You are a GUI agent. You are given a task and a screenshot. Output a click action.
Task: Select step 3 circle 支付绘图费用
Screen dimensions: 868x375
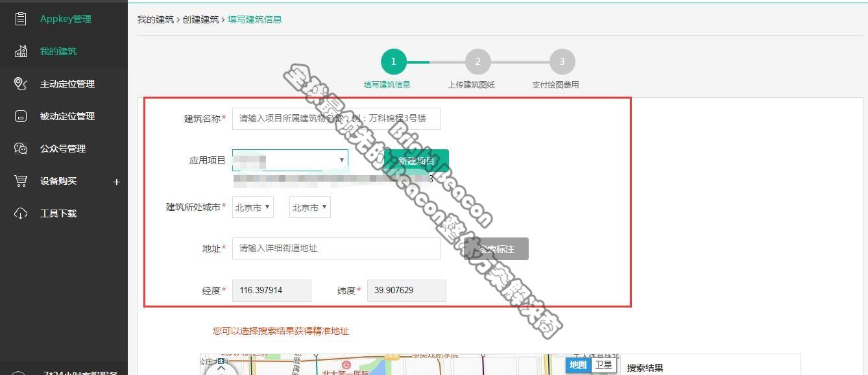point(562,62)
